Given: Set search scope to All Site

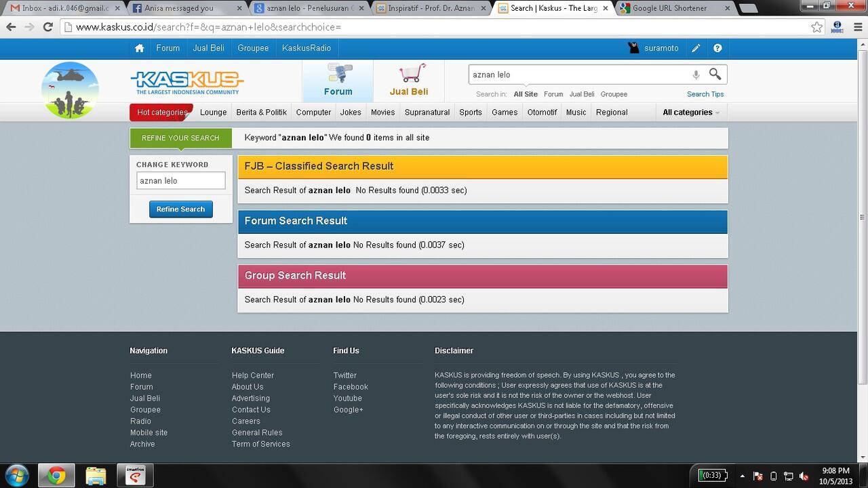Looking at the screenshot, I should tap(526, 94).
